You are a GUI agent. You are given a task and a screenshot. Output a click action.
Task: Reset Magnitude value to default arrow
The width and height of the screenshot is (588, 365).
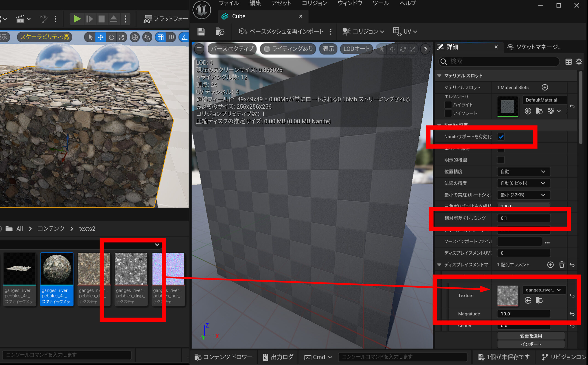pyautogui.click(x=572, y=314)
